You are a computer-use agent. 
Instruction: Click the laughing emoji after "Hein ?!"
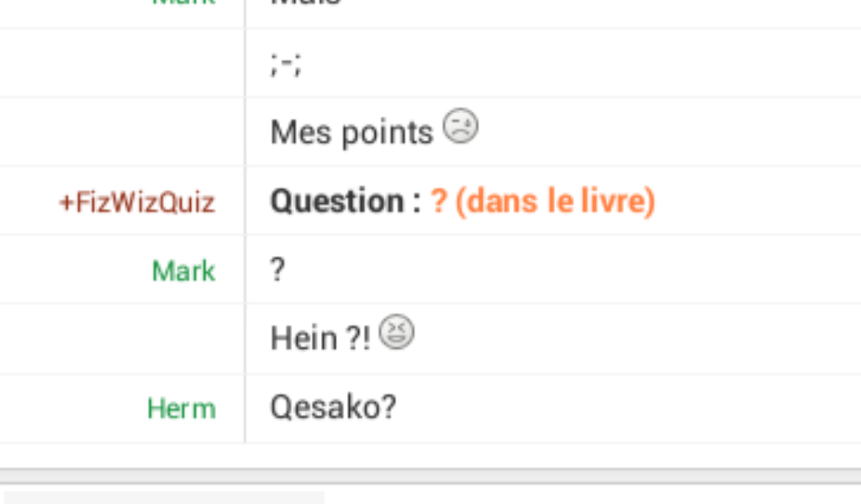(x=396, y=333)
